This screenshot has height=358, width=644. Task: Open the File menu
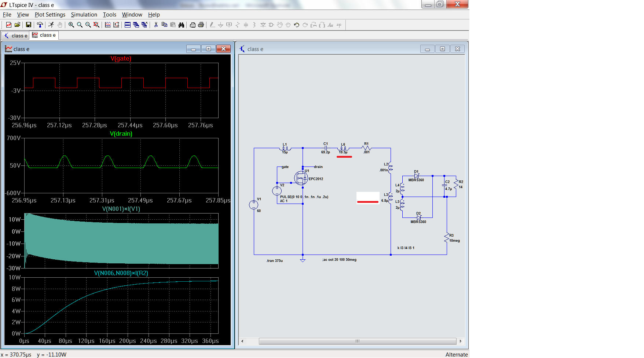click(7, 15)
